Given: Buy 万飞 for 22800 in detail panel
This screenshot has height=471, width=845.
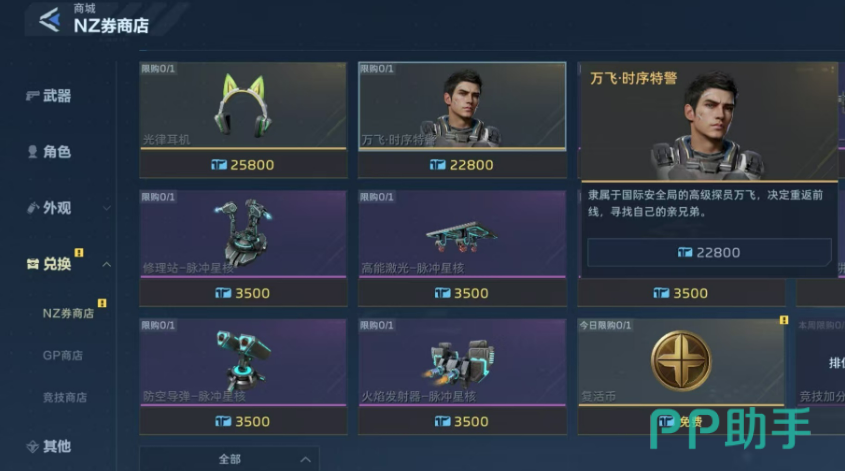Looking at the screenshot, I should pyautogui.click(x=709, y=252).
